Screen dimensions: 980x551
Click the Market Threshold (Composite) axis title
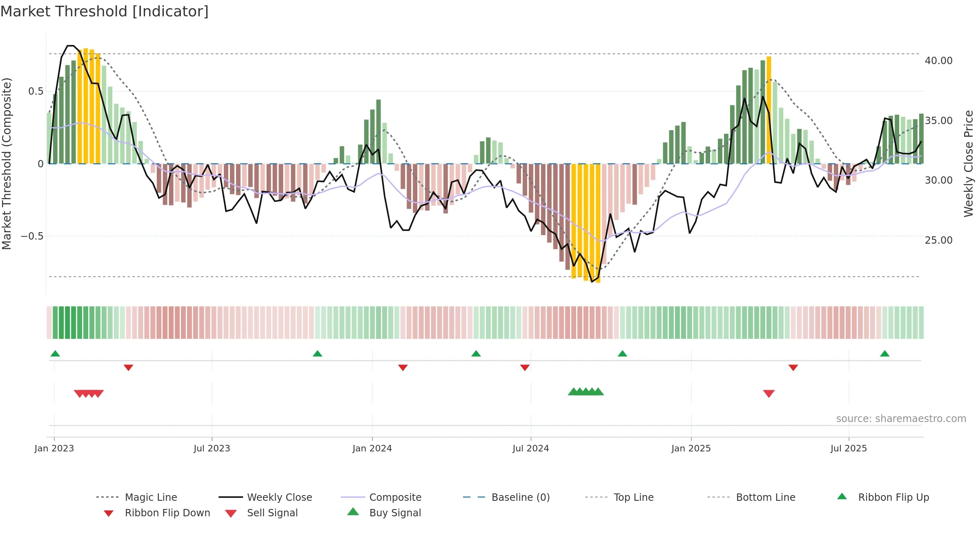[7, 164]
